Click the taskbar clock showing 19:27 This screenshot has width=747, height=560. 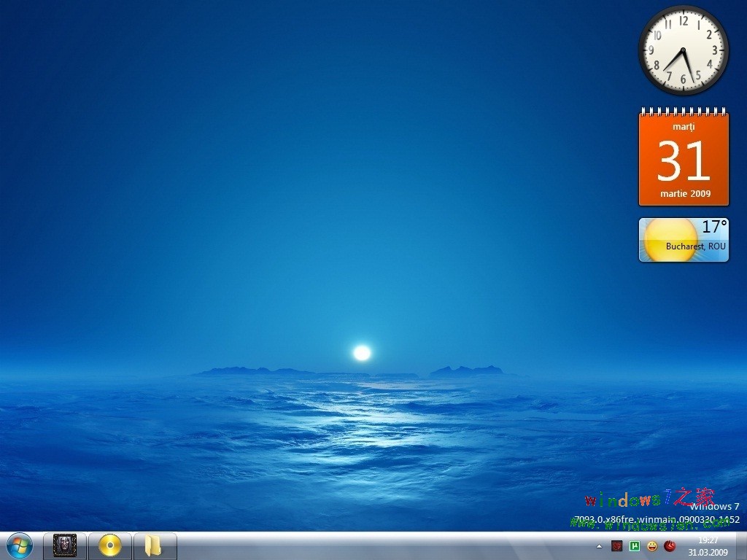pyautogui.click(x=707, y=540)
